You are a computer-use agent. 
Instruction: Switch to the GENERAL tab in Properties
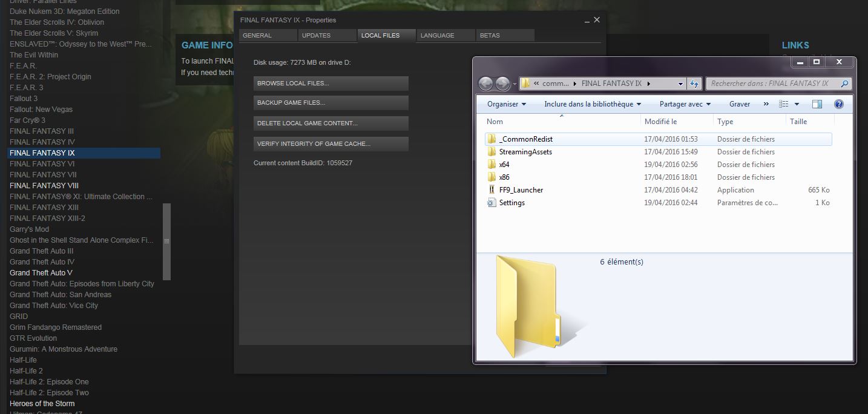click(x=268, y=36)
